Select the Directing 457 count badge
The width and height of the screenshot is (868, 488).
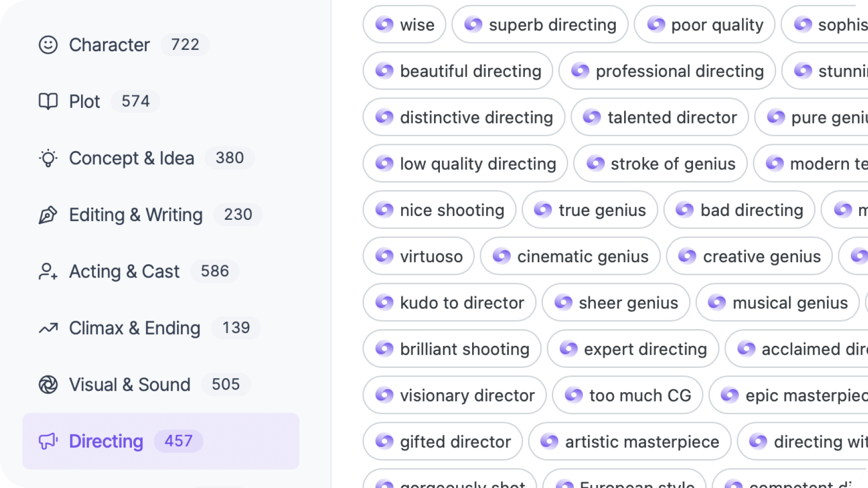(178, 441)
